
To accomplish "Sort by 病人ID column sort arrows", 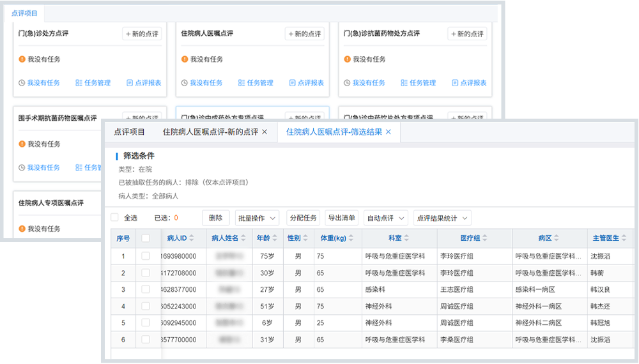I will pos(192,238).
